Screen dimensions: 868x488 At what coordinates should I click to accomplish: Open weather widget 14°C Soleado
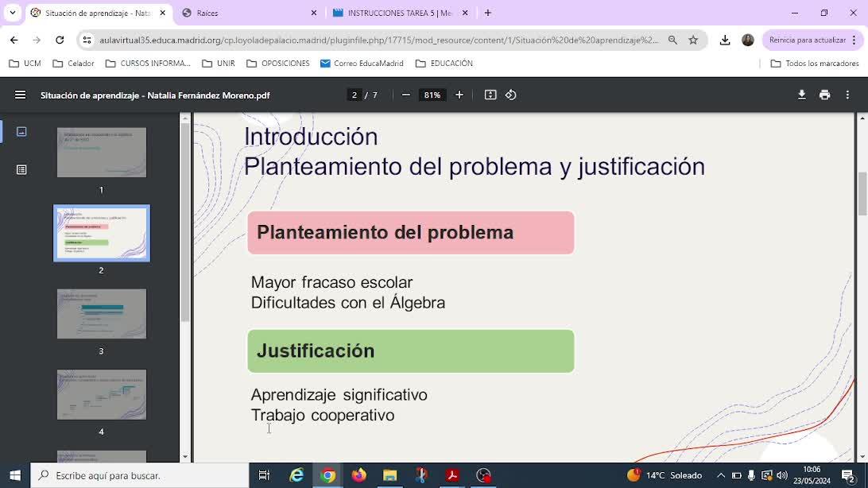(665, 475)
